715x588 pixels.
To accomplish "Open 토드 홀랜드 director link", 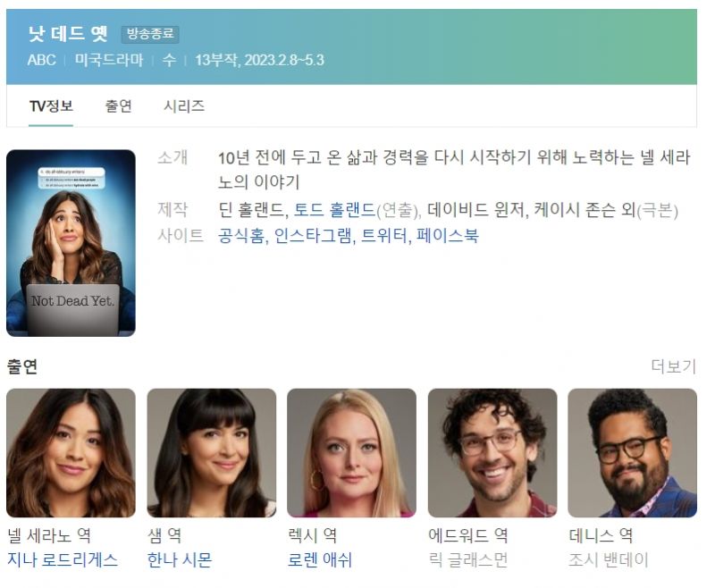I will 334,210.
